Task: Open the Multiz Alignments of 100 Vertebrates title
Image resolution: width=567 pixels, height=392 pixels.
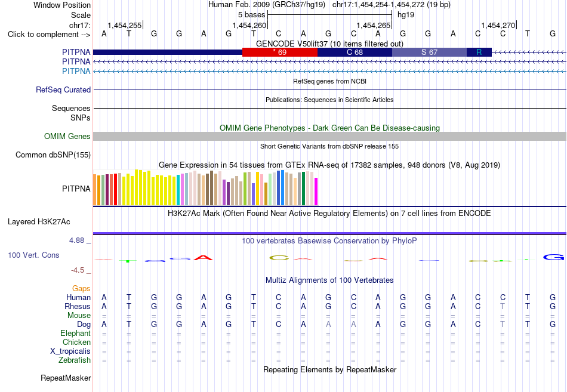Action: (x=329, y=280)
